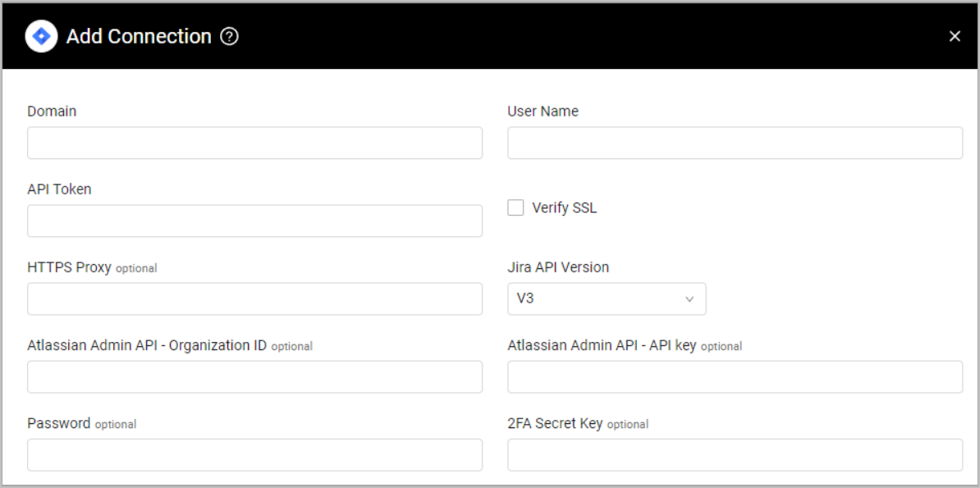The image size is (980, 488).
Task: Open the Jira API Version dropdown
Action: 607,299
